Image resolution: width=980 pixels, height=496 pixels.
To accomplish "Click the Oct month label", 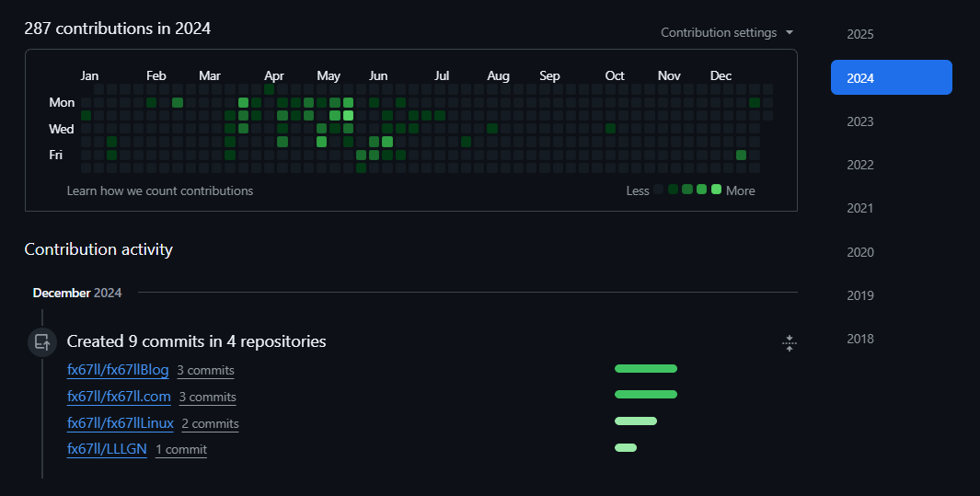I will click(x=615, y=75).
